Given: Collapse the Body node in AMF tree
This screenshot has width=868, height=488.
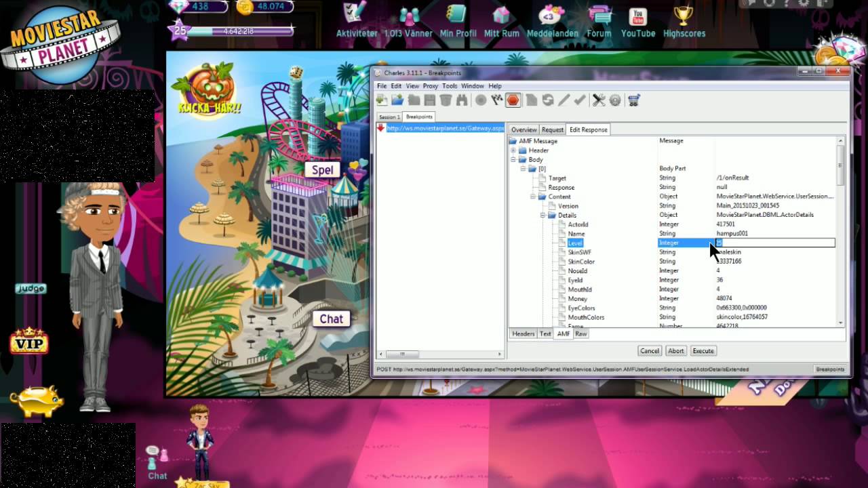Looking at the screenshot, I should click(513, 160).
